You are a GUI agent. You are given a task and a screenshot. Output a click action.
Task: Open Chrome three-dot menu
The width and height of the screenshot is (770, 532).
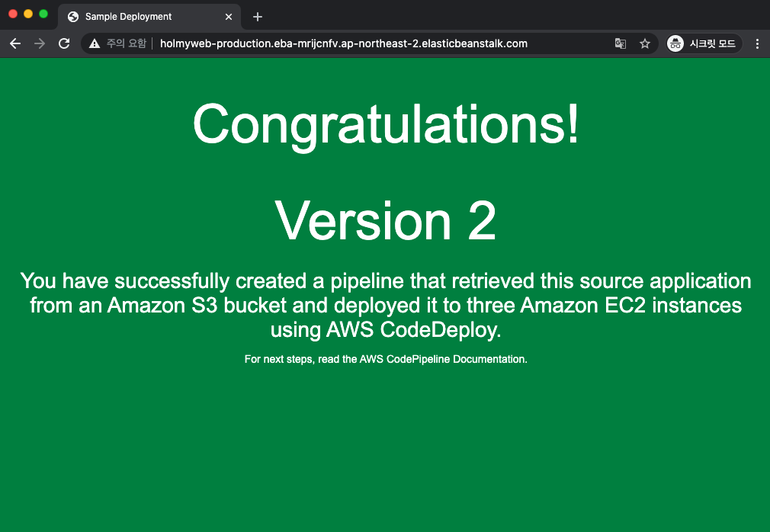pyautogui.click(x=757, y=43)
